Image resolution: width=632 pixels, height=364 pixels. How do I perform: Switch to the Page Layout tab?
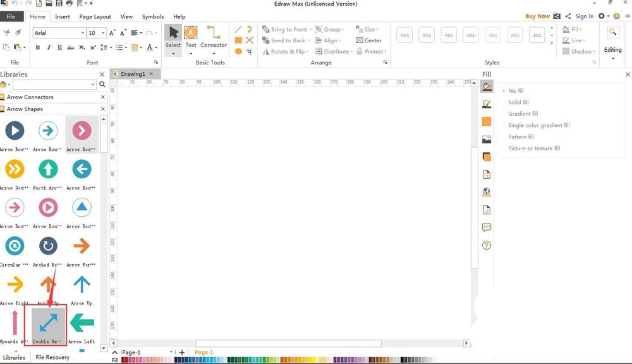pos(95,16)
